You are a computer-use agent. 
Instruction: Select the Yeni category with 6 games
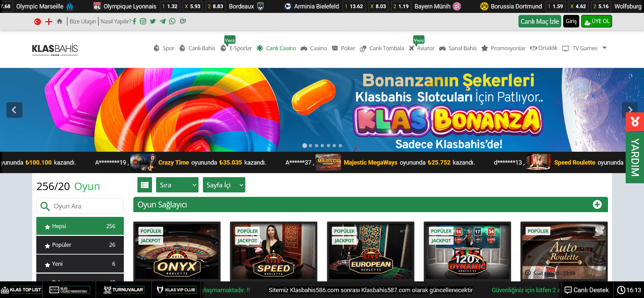(80, 264)
